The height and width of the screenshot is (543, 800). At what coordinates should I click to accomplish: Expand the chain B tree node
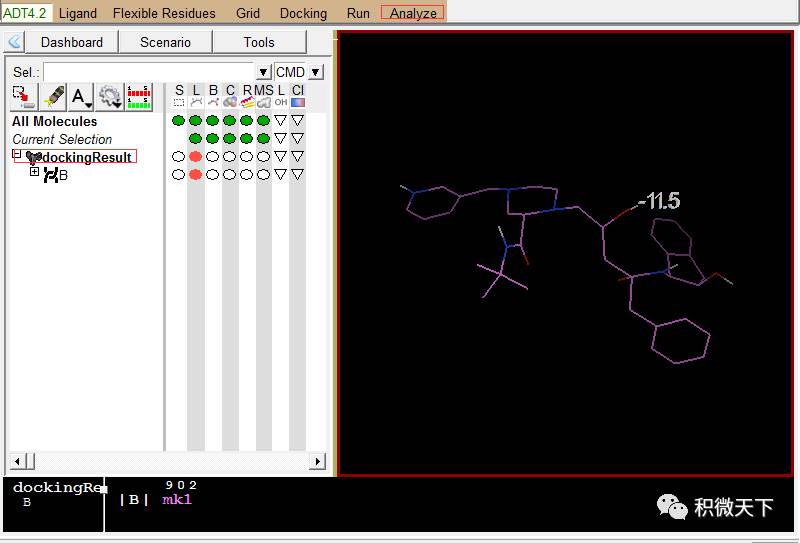[34, 171]
